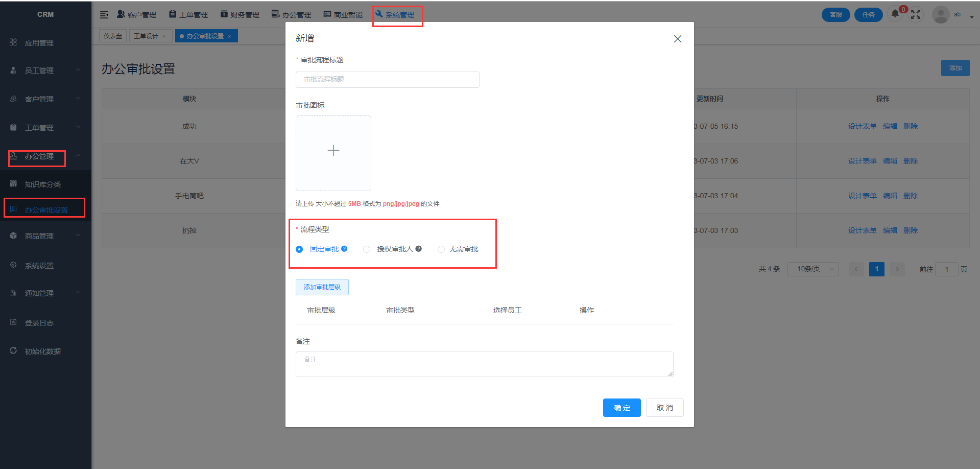Screen dimensions: 980x469
Task: Click the 添加审批层级 button
Action: (322, 287)
